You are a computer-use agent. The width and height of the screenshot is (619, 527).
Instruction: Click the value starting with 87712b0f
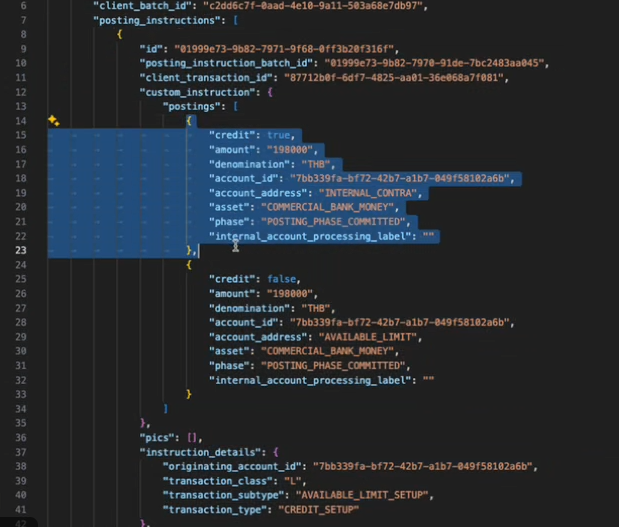(394, 78)
